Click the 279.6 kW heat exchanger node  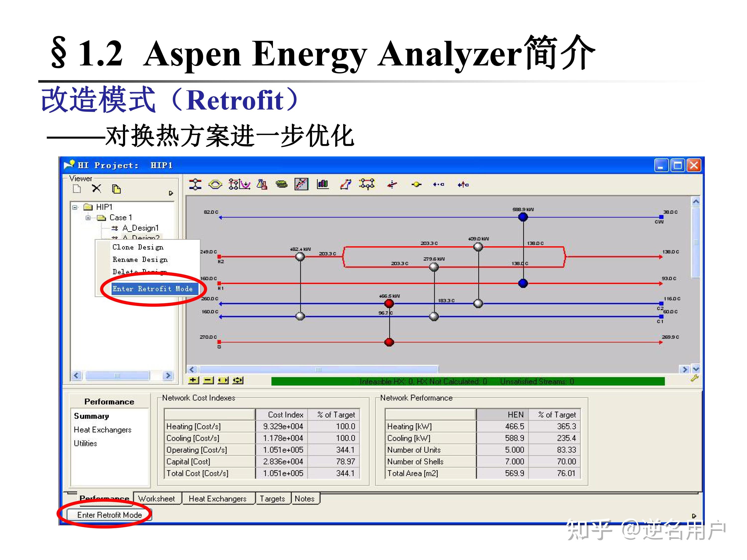click(434, 267)
